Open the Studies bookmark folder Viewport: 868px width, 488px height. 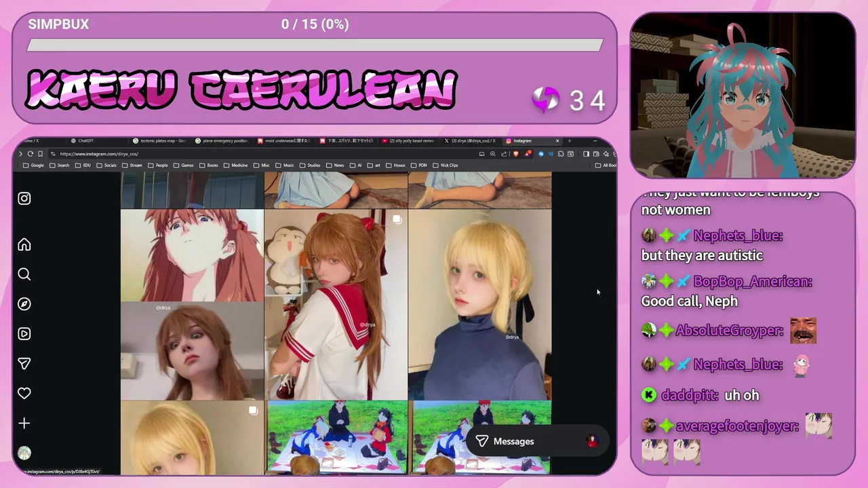pos(310,165)
